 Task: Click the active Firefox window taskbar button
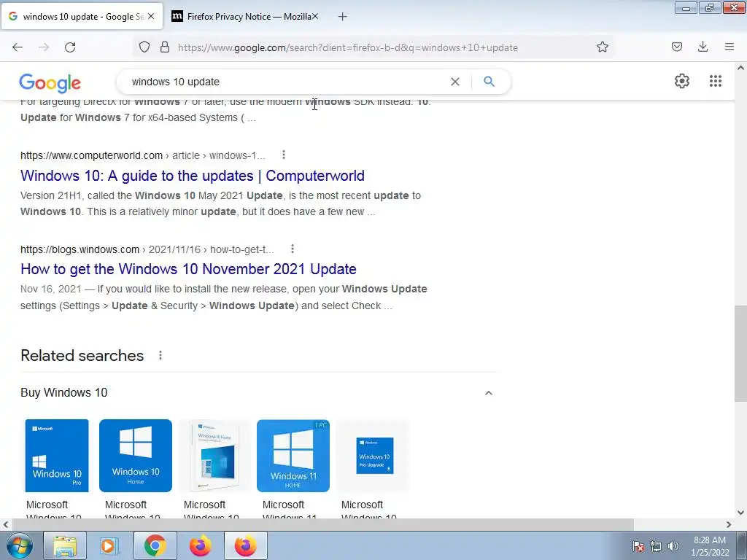tap(245, 545)
